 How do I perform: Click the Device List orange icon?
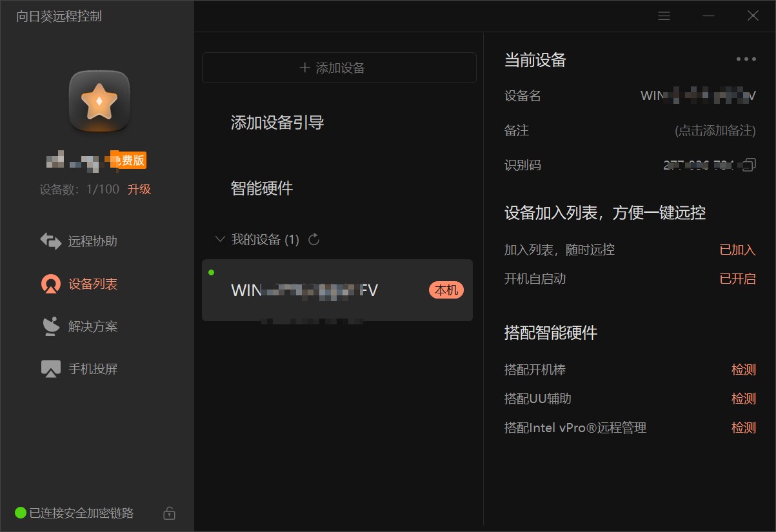(51, 284)
